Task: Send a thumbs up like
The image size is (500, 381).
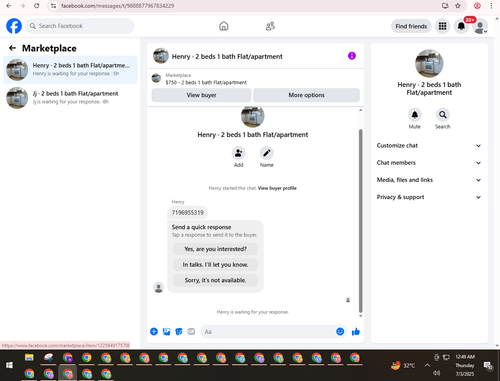Action: click(x=356, y=331)
